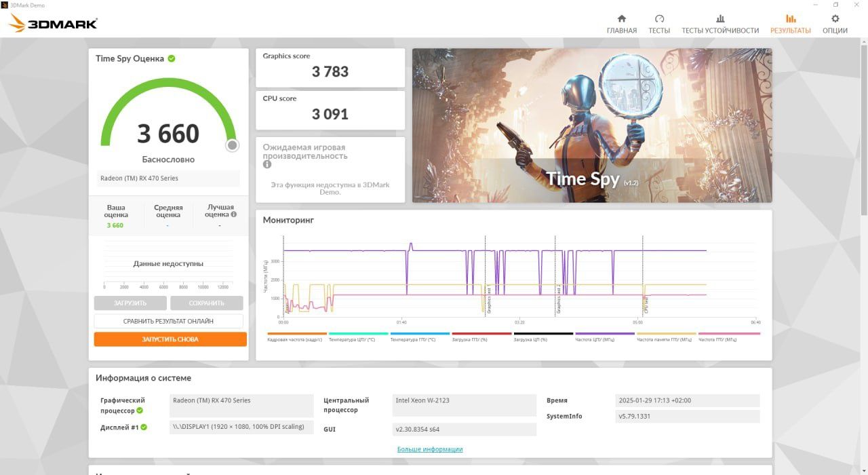
Task: Click the Средняя оценка column
Action: [168, 216]
